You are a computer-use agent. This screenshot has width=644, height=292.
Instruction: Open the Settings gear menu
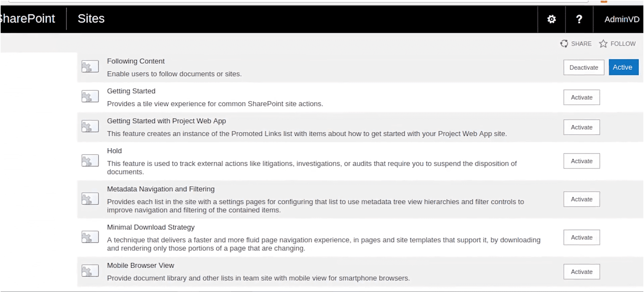(551, 19)
